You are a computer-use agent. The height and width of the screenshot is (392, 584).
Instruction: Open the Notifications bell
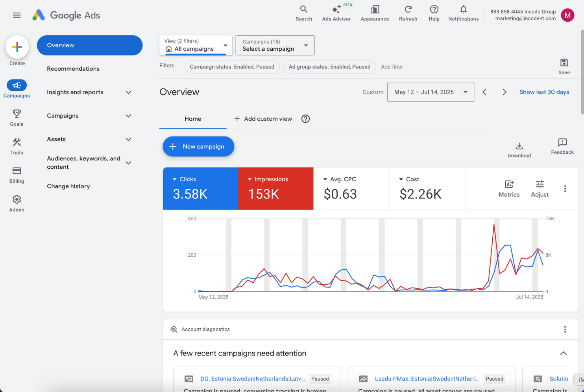463,13
